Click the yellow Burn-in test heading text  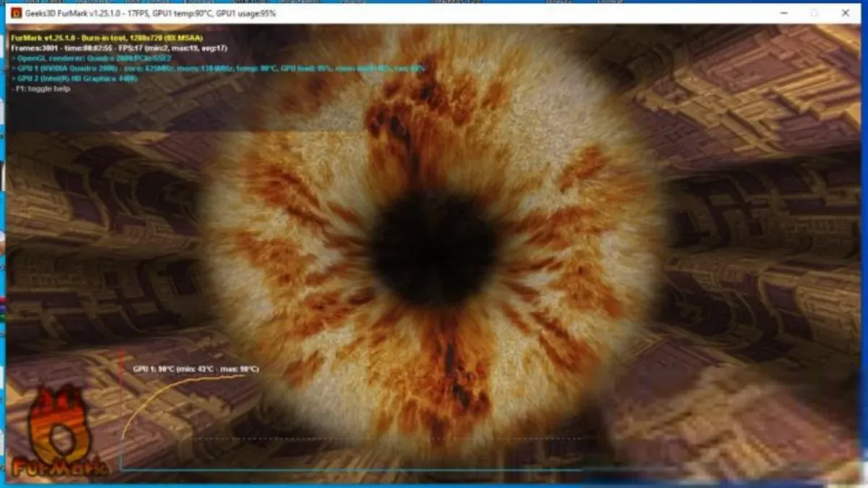point(107,38)
